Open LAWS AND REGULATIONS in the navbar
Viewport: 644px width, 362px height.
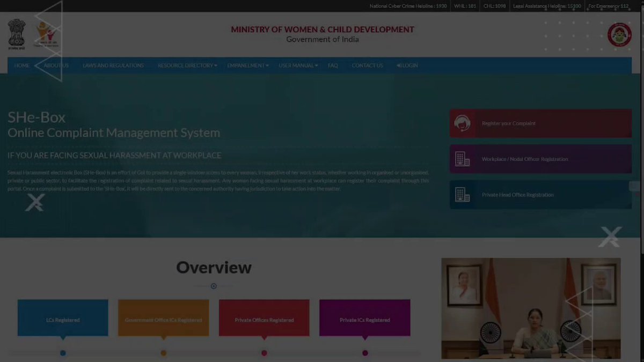pyautogui.click(x=113, y=65)
